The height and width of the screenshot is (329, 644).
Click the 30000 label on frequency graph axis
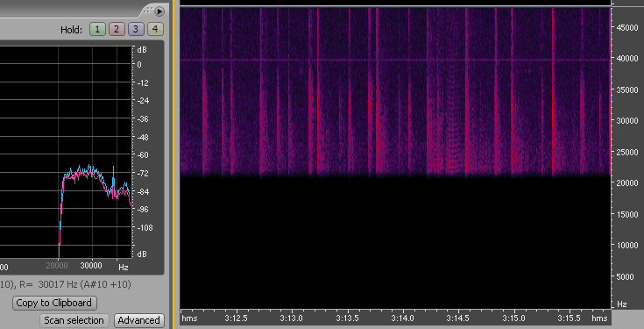tap(91, 266)
